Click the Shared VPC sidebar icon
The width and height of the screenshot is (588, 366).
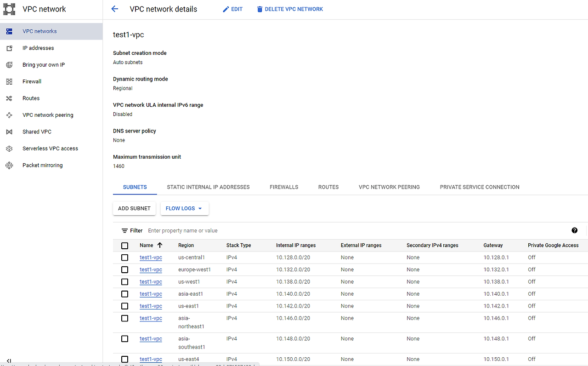pos(9,132)
